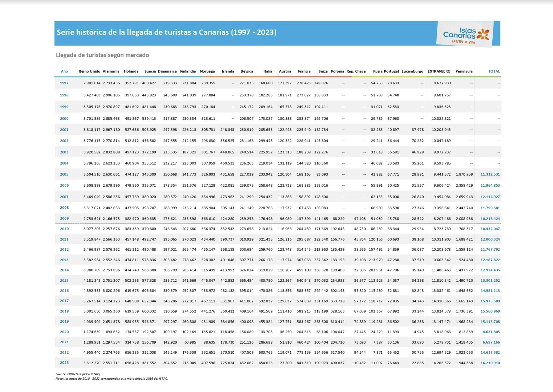Click 2023 total value 16.210.910
The width and height of the screenshot is (553, 392).
pos(490,363)
